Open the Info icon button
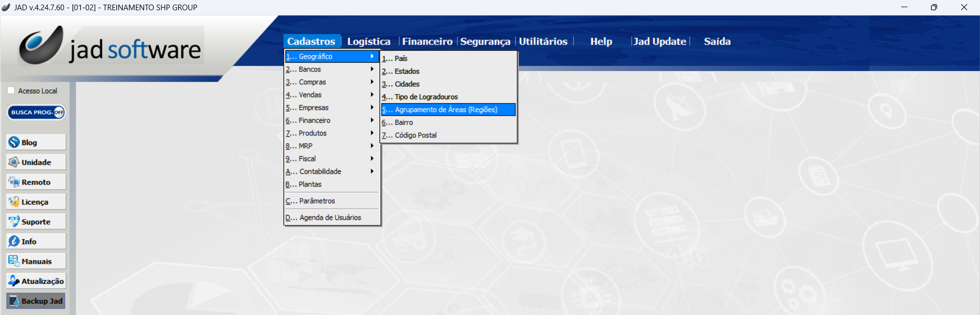980x315 pixels. click(x=36, y=241)
